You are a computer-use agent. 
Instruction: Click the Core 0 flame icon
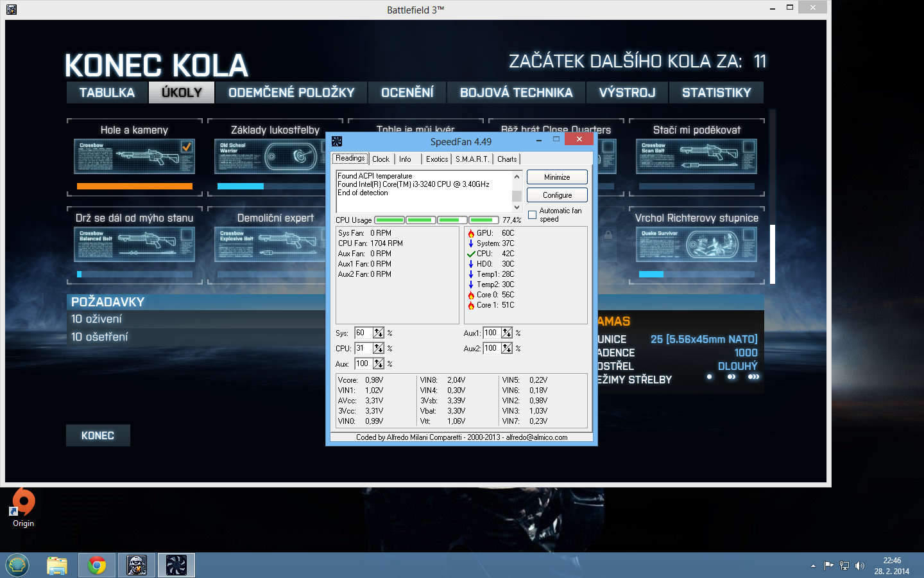471,295
